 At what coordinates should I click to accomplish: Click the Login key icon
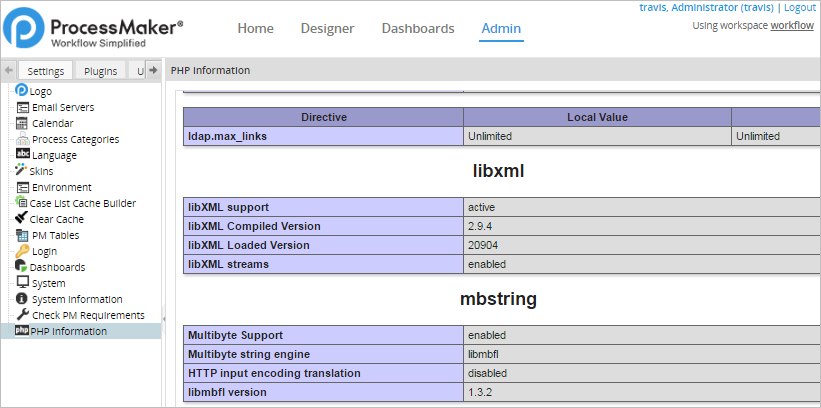22,251
